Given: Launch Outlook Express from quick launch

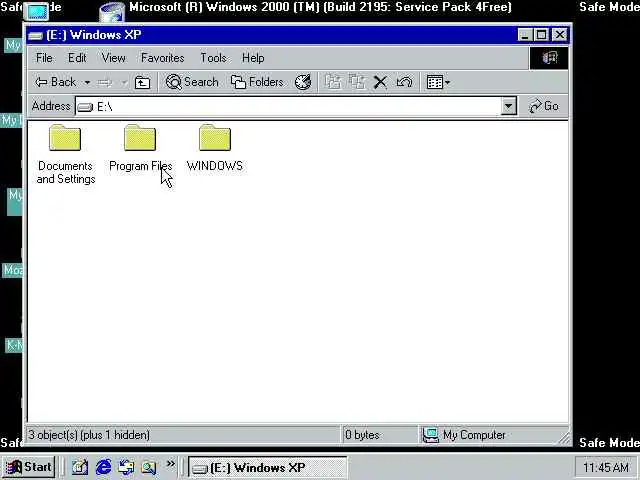Looking at the screenshot, I should (x=126, y=467).
